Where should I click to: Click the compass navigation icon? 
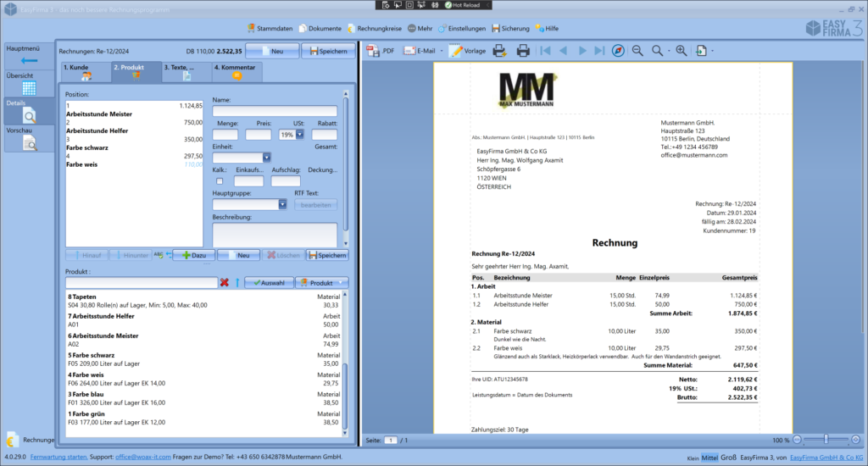tap(618, 51)
